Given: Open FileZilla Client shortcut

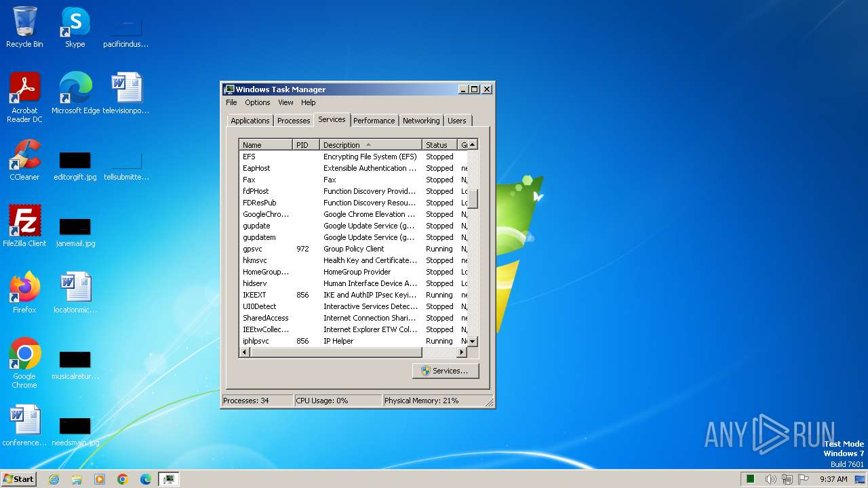Looking at the screenshot, I should [24, 226].
